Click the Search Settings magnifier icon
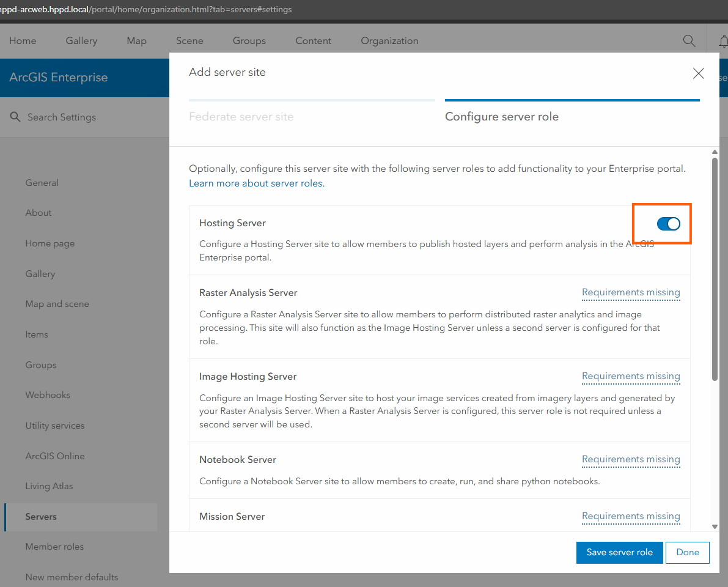728x587 pixels. 15,117
